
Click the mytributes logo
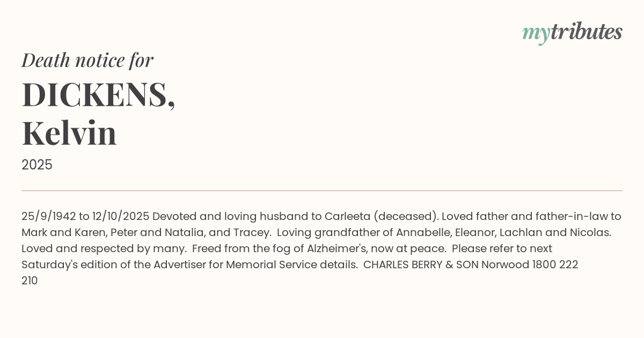(x=572, y=33)
